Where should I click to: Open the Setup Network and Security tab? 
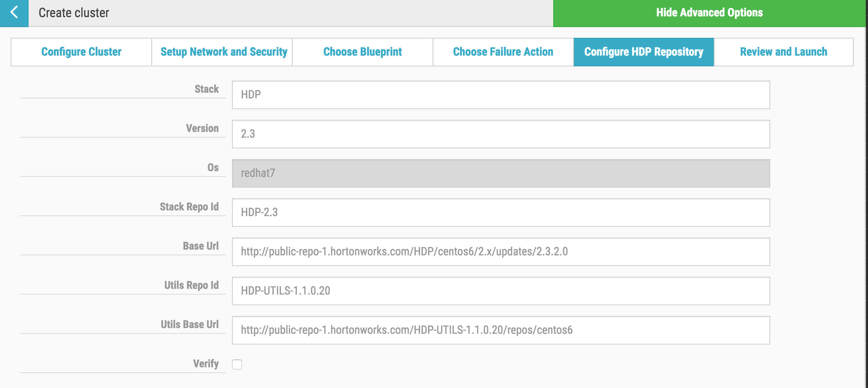[224, 52]
